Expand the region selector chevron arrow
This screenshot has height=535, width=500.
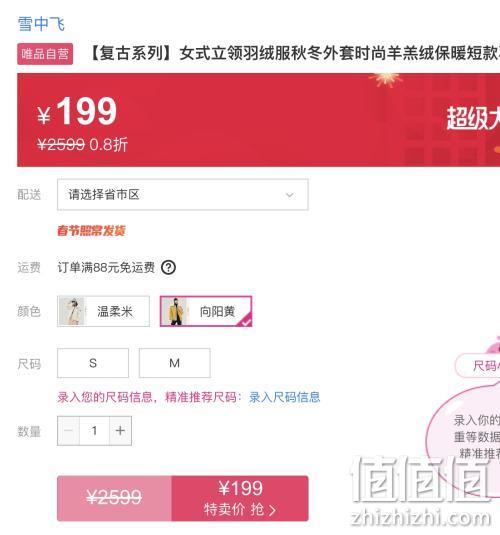(289, 195)
